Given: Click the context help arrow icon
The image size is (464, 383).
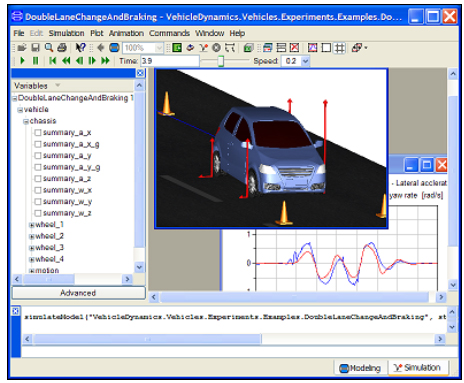Looking at the screenshot, I should click(x=80, y=48).
